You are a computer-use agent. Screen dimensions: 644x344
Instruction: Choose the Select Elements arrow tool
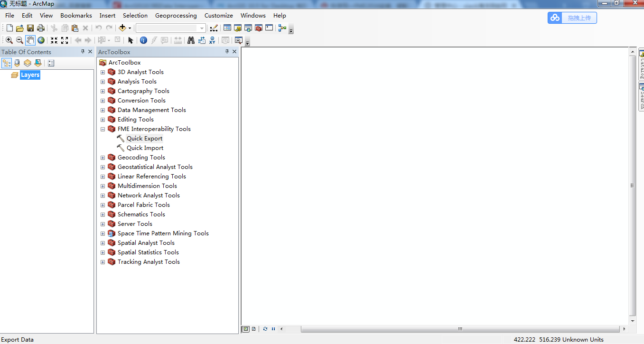(x=131, y=40)
